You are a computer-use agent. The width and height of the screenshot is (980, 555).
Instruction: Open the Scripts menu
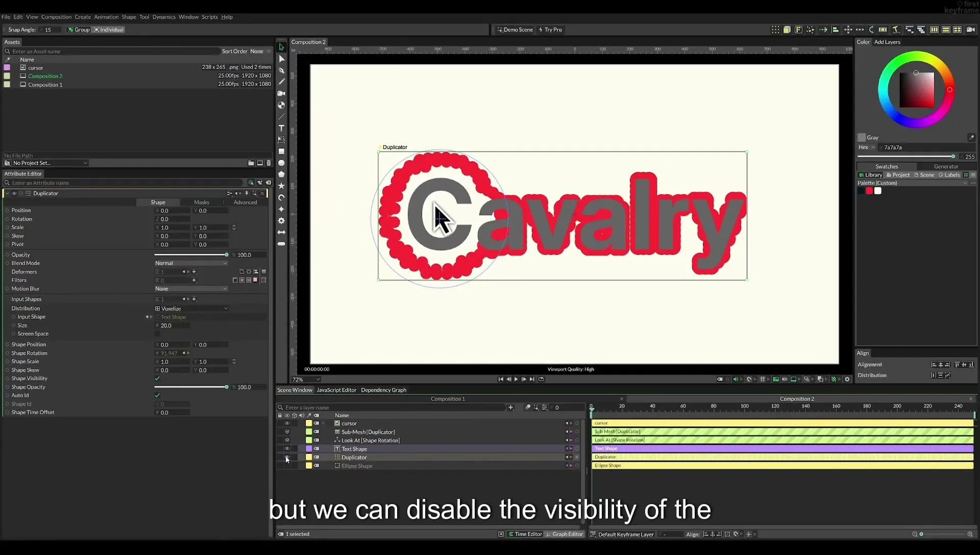(209, 17)
